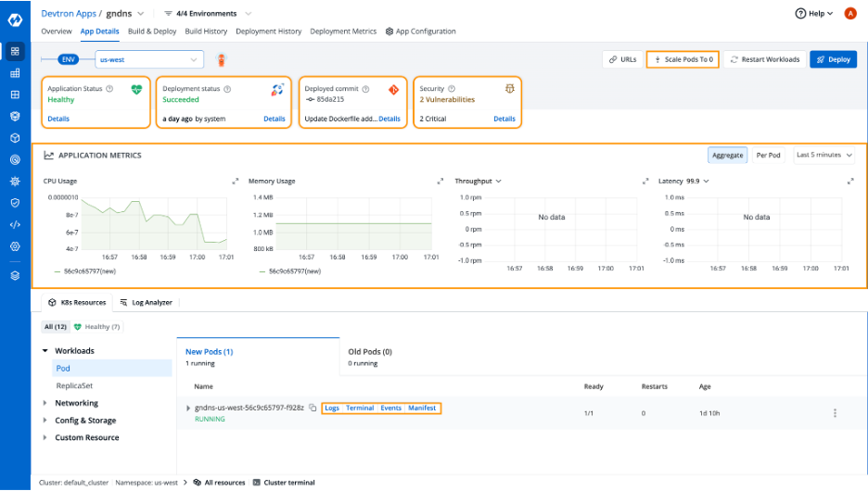The width and height of the screenshot is (868, 491).
Task: Open Global Configurations gear in sidebar
Action: point(15,246)
